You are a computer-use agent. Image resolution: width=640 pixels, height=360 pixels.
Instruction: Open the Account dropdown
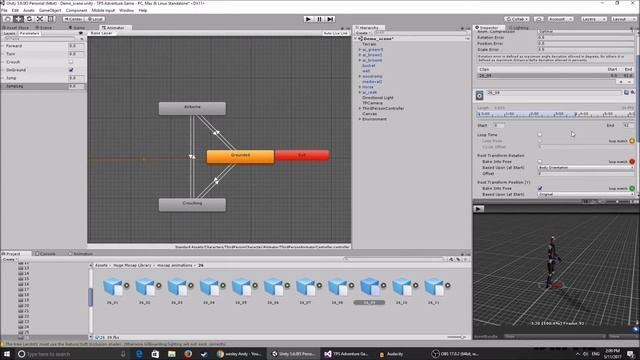pos(560,19)
